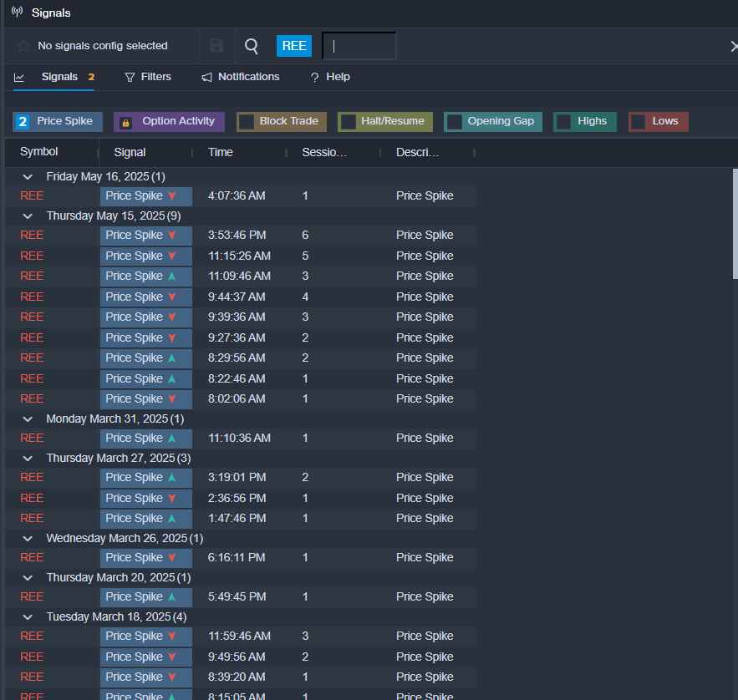This screenshot has width=738, height=700.
Task: Click the magnifying glass search icon
Action: click(252, 46)
